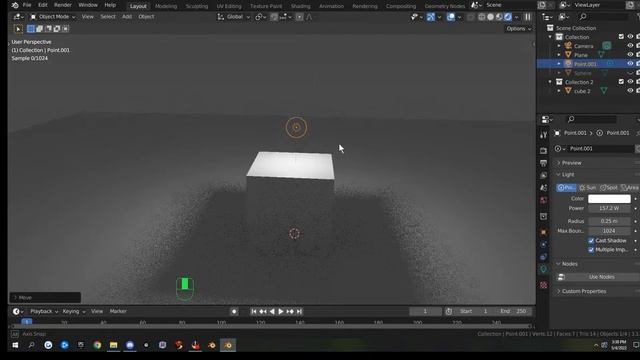
Task: Expand the Preview panel
Action: [572, 163]
